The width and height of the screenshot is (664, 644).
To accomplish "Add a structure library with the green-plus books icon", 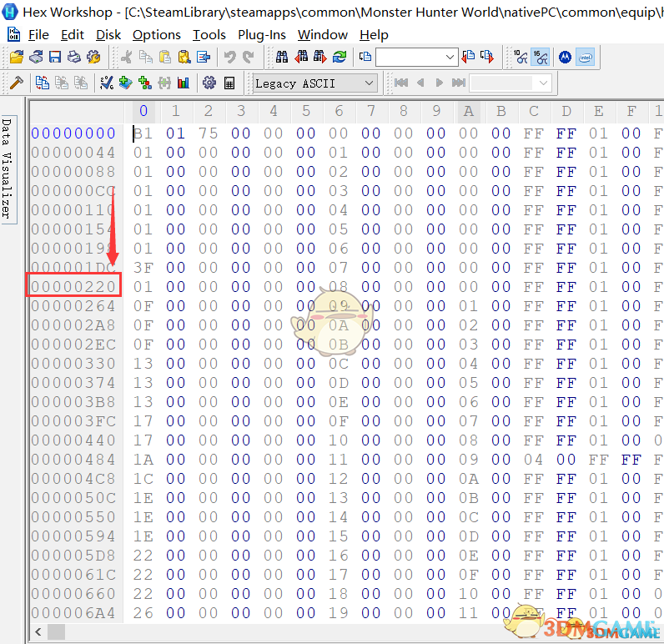I will (x=125, y=83).
